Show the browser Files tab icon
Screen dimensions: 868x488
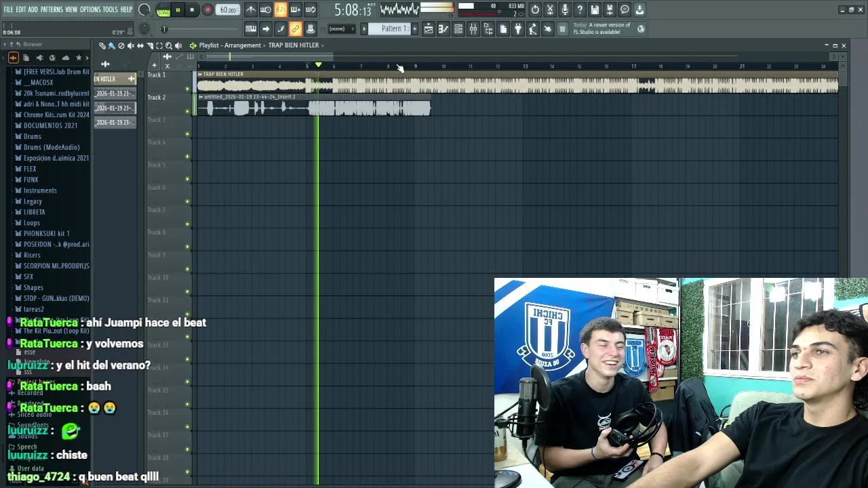pyautogui.click(x=26, y=58)
